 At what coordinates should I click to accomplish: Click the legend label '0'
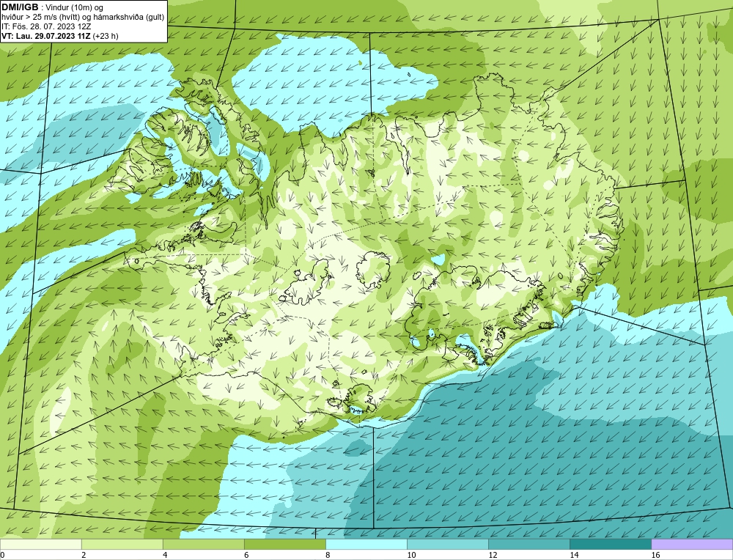(x=2, y=555)
